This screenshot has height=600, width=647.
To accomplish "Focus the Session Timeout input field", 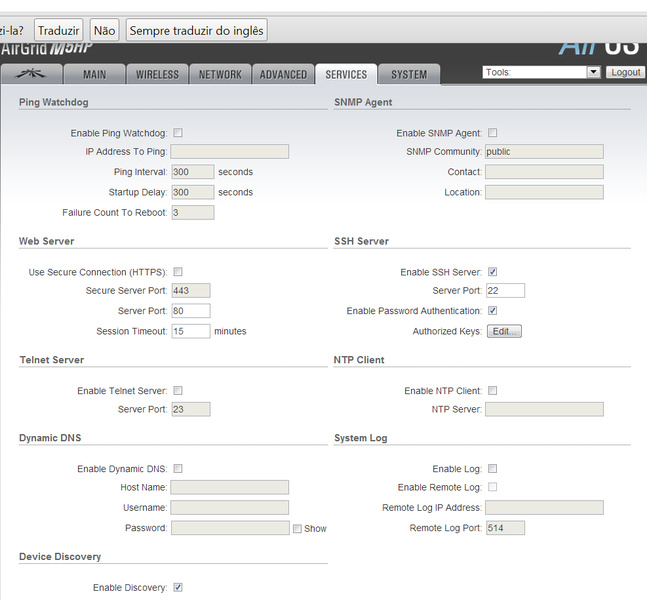I will [x=190, y=331].
